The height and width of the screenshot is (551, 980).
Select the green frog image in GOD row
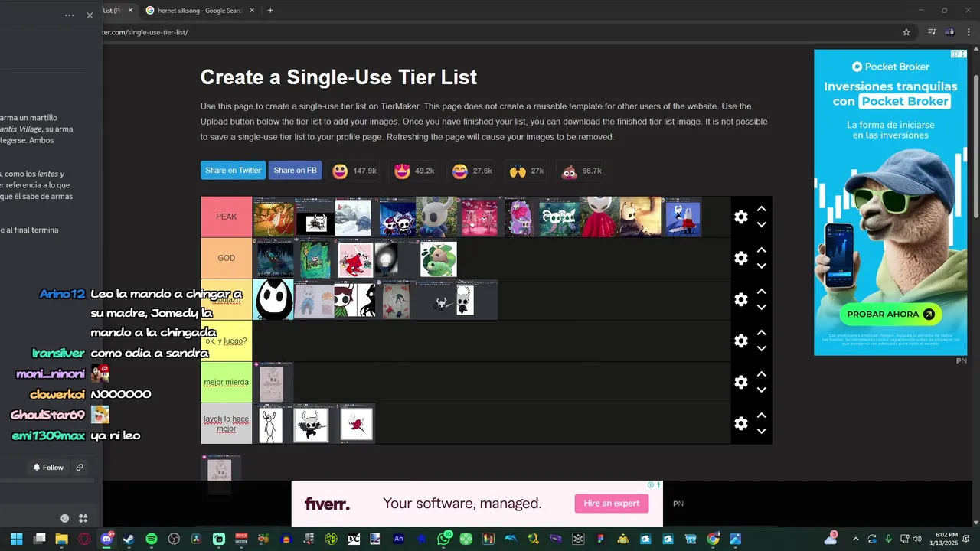tap(439, 259)
